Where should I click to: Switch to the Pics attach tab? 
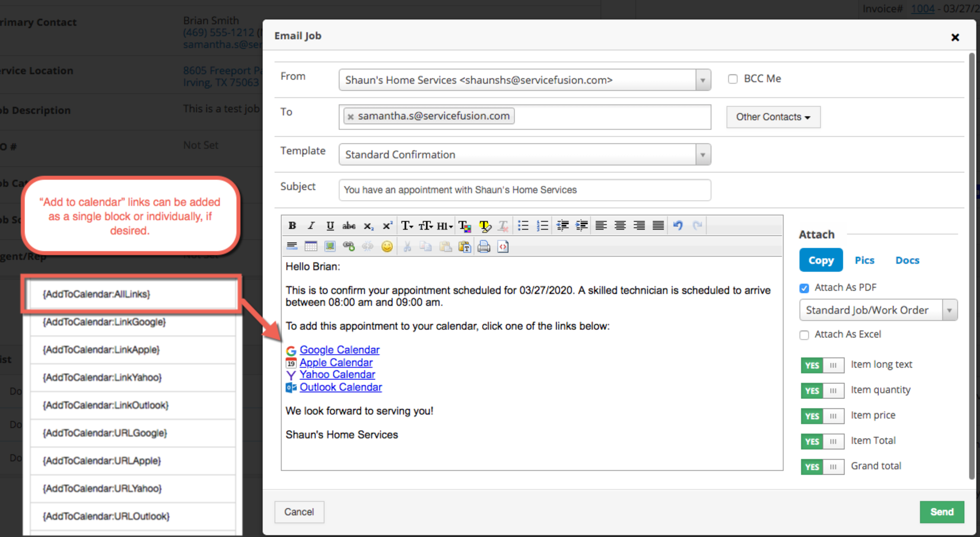(864, 260)
